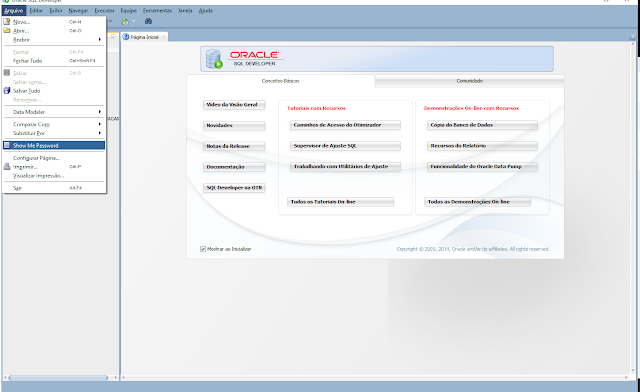Screen dimensions: 640x392
Task: Open the Navegar menu
Action: [78, 11]
